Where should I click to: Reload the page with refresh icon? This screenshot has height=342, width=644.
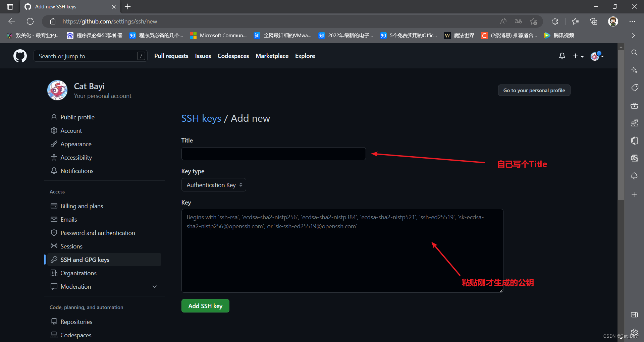[x=30, y=21]
